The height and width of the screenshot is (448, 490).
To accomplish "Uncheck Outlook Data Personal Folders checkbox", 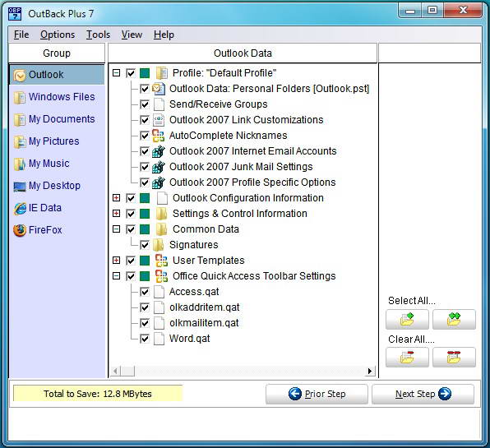I will 145,89.
